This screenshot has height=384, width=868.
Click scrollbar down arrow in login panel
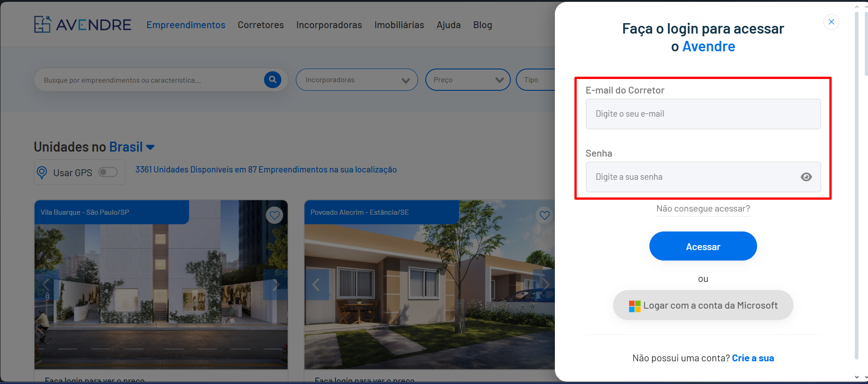click(x=857, y=377)
